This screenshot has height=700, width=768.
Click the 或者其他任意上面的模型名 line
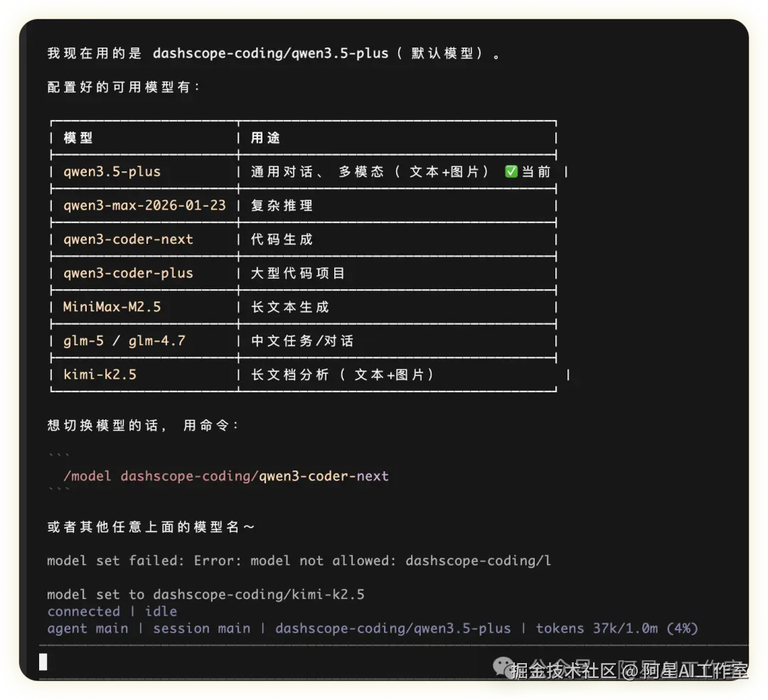151,527
